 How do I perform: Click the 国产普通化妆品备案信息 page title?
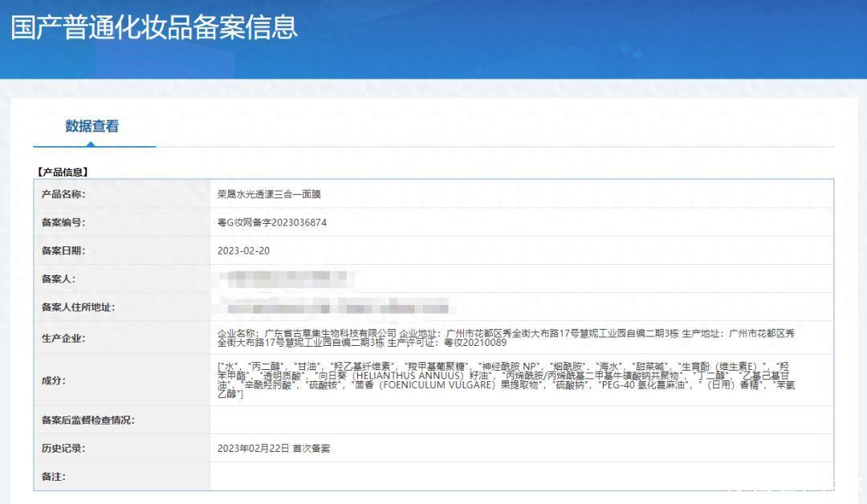(154, 27)
